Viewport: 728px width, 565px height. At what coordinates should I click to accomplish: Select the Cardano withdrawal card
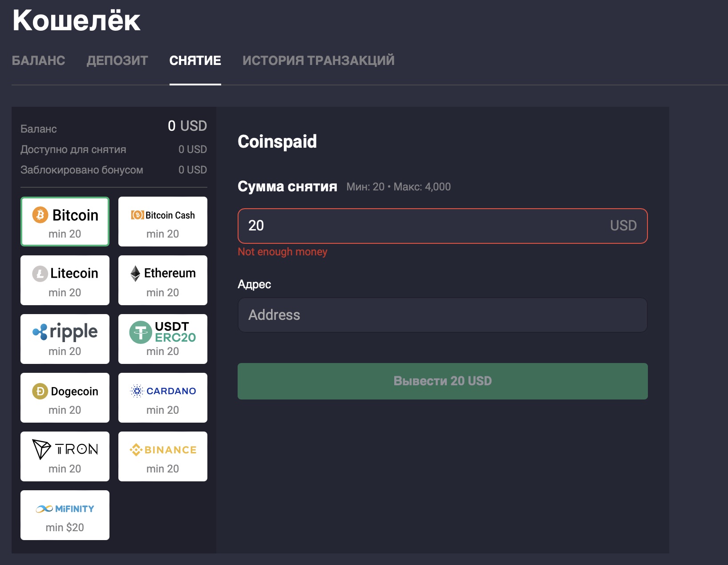(x=163, y=398)
